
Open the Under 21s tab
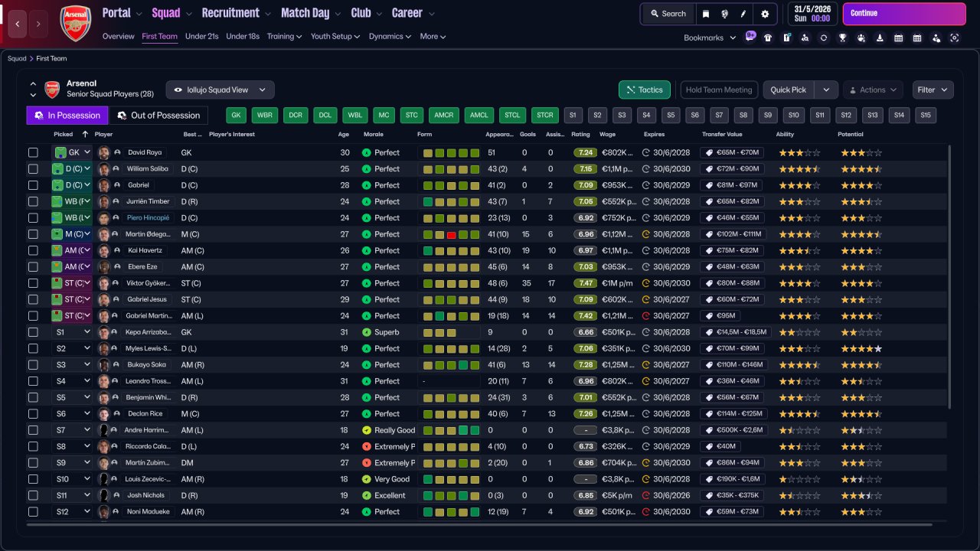[201, 36]
